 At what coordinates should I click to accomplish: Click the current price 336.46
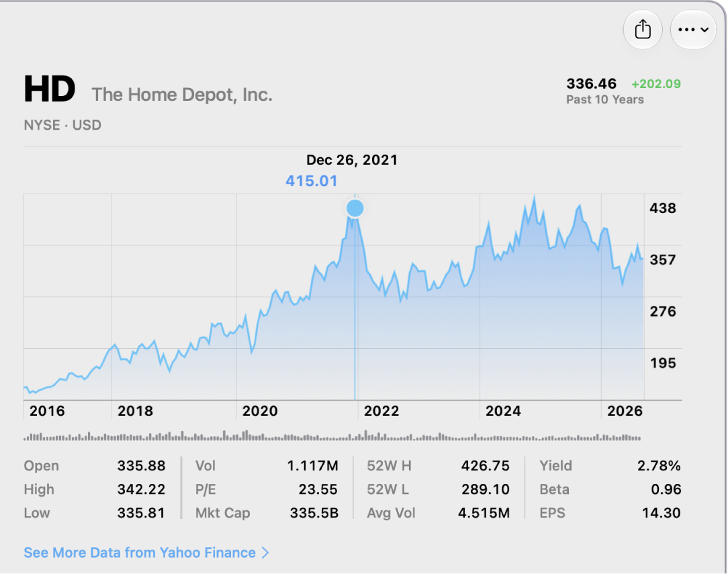pos(591,83)
